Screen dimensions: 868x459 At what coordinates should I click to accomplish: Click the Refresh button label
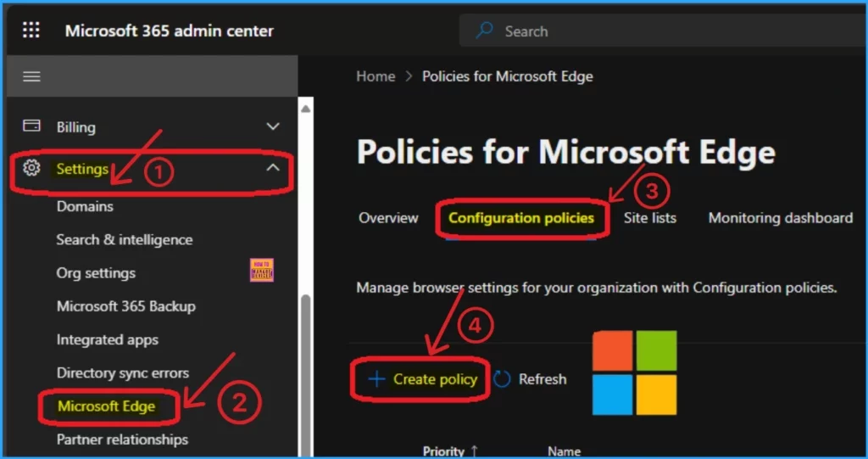click(542, 379)
